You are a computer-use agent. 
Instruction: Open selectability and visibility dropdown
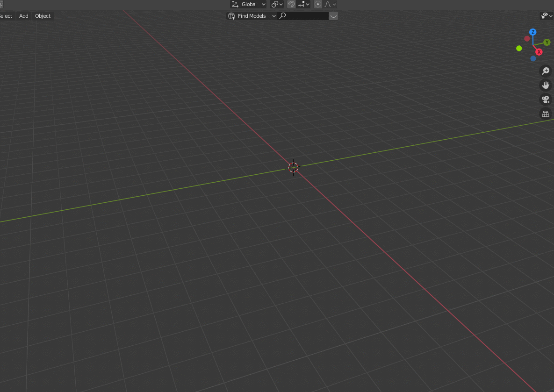[x=547, y=16]
